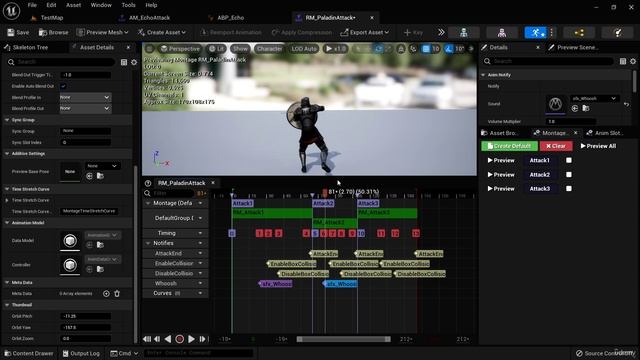This screenshot has width=640, height=360.
Task: Open the viewport Lit view mode
Action: 216,49
